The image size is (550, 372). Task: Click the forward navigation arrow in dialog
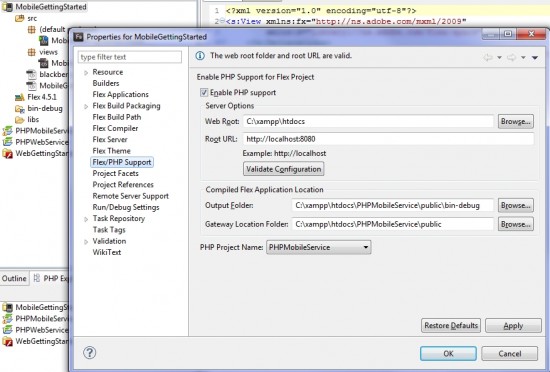click(511, 57)
